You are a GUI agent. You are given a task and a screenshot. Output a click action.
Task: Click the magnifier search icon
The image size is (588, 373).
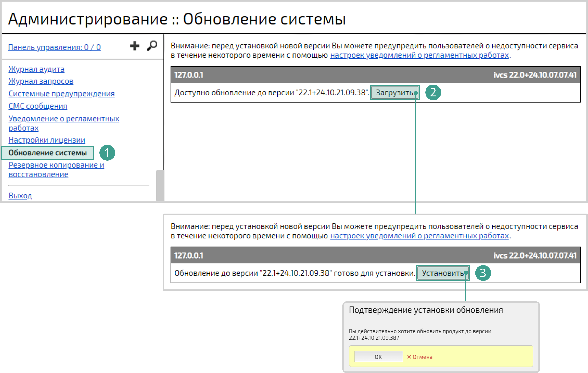(x=152, y=45)
